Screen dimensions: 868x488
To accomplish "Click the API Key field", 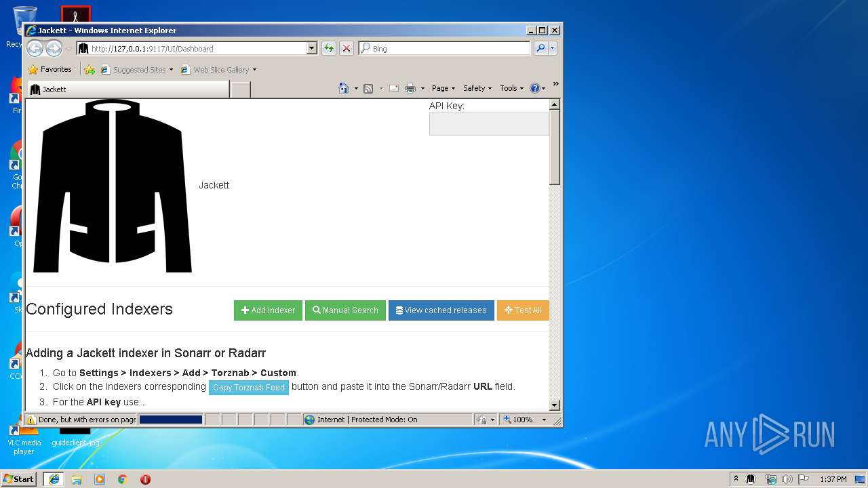I will pos(489,124).
